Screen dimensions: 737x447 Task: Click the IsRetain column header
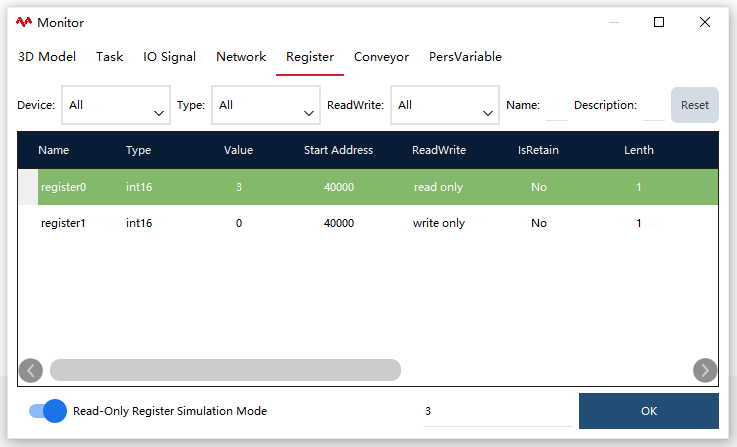click(x=538, y=150)
